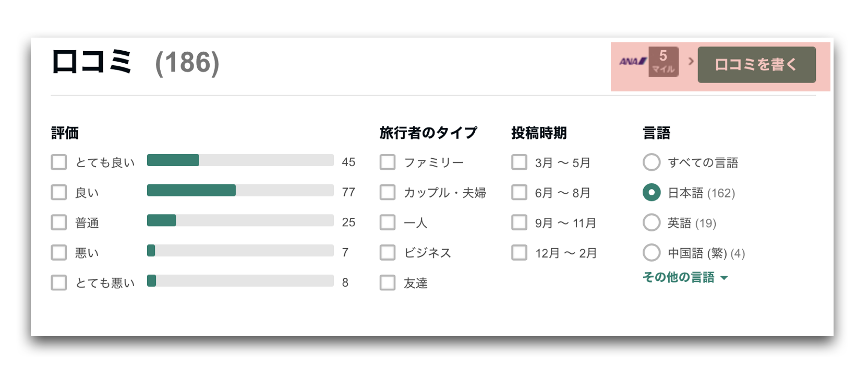The height and width of the screenshot is (375, 868).
Task: Check the 友達 traveler type
Action: click(x=388, y=283)
